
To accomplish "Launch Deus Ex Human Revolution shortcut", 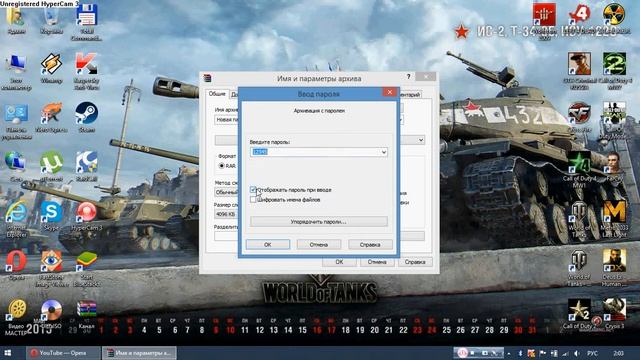I will [614, 267].
